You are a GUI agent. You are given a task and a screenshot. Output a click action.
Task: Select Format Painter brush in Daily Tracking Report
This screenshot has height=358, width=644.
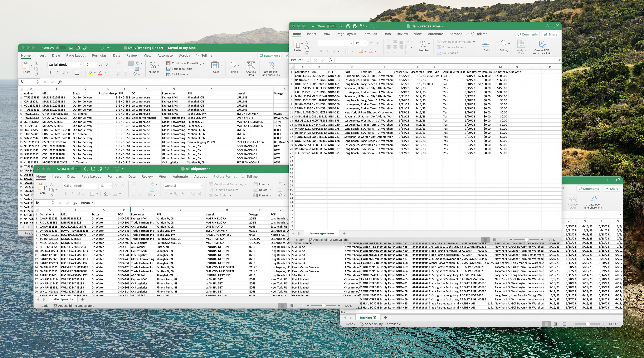coord(36,74)
